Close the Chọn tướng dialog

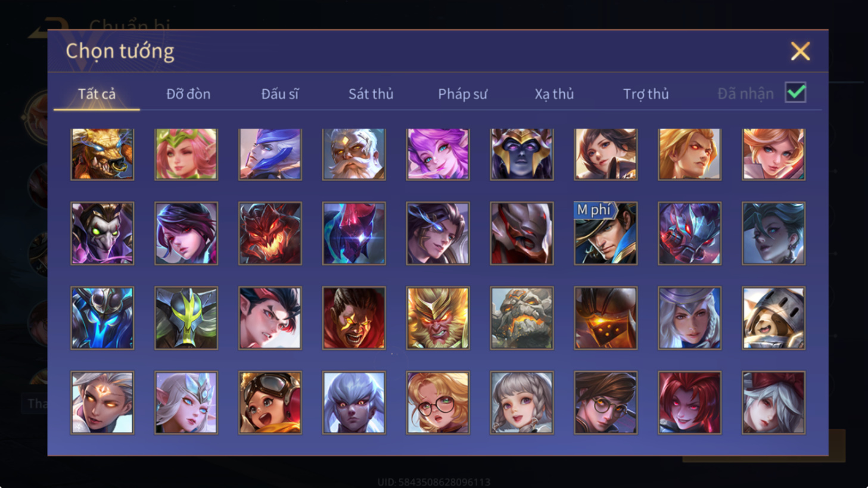(800, 51)
